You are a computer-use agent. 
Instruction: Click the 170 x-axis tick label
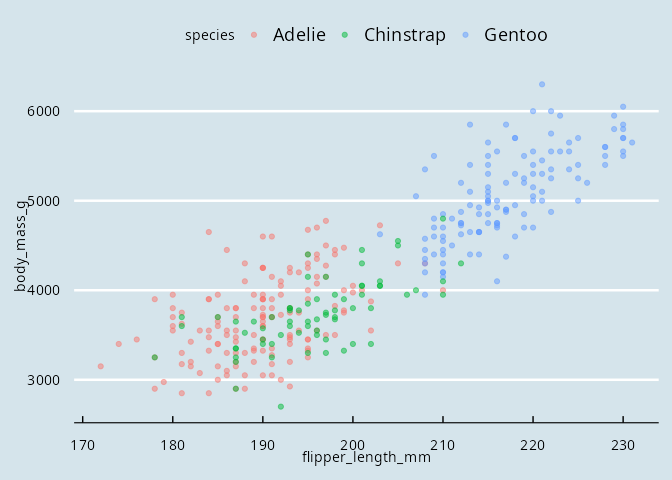(83, 443)
